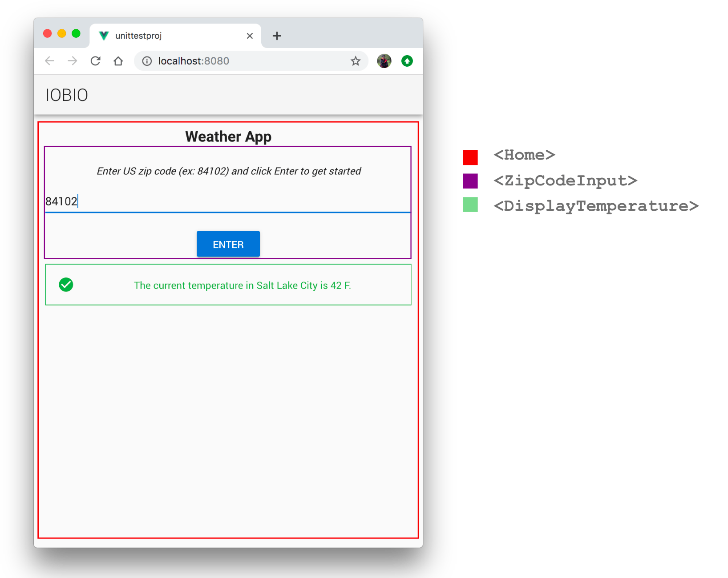Close the unittestproj tab
Image resolution: width=728 pixels, height=578 pixels.
click(250, 36)
